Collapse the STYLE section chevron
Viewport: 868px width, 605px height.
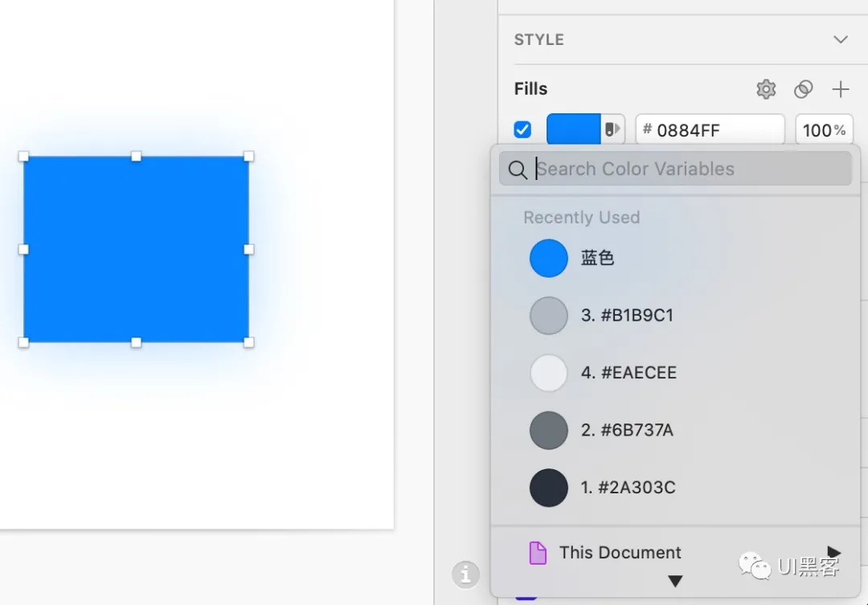(x=841, y=39)
